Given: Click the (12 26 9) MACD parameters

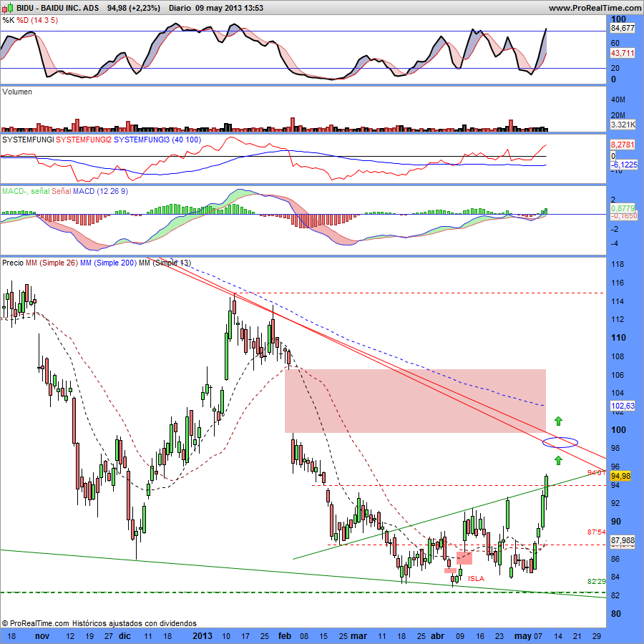Looking at the screenshot, I should point(112,191).
